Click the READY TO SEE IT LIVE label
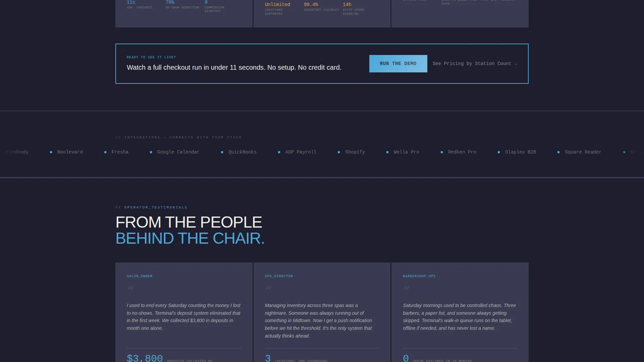644x362 pixels. click(151, 57)
